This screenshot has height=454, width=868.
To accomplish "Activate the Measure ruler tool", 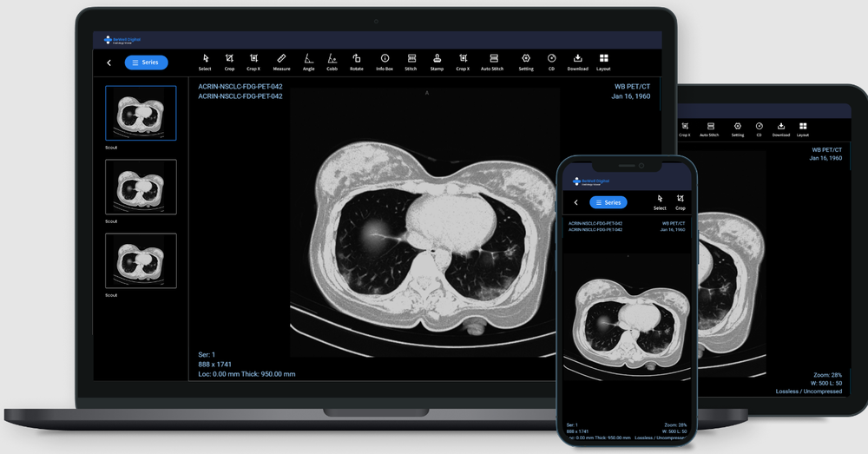I will [x=281, y=62].
